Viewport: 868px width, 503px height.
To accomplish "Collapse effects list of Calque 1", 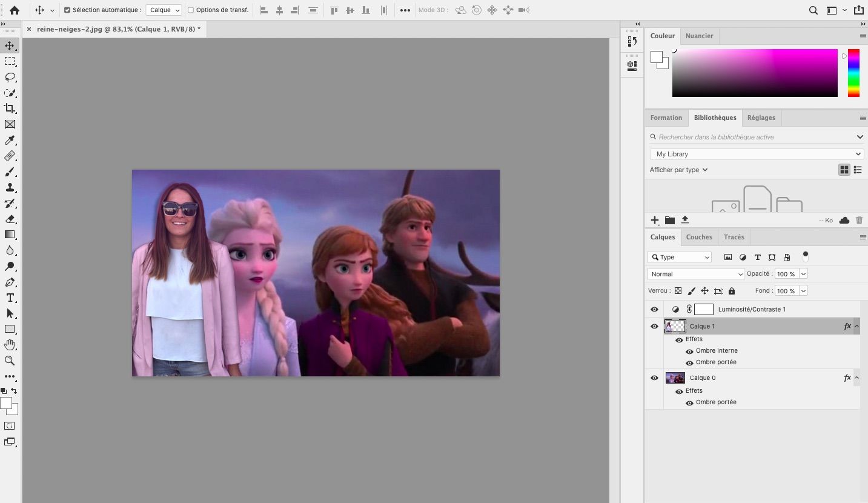I will 856,327.
